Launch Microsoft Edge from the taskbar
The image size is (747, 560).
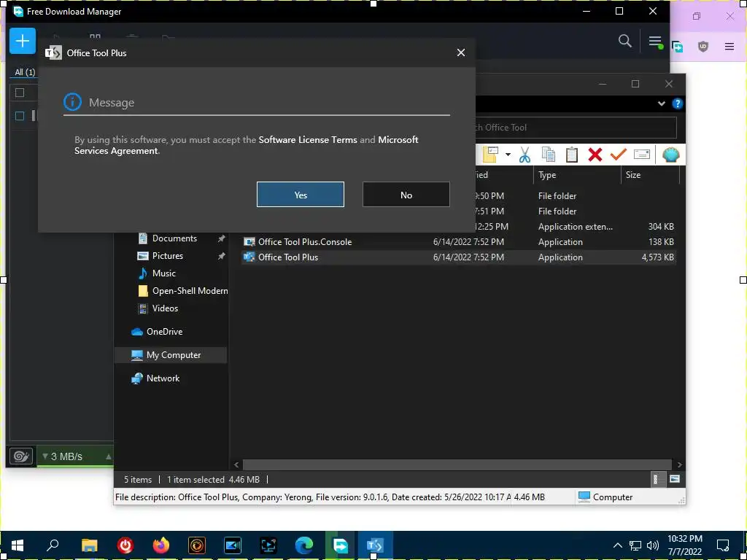coord(304,545)
